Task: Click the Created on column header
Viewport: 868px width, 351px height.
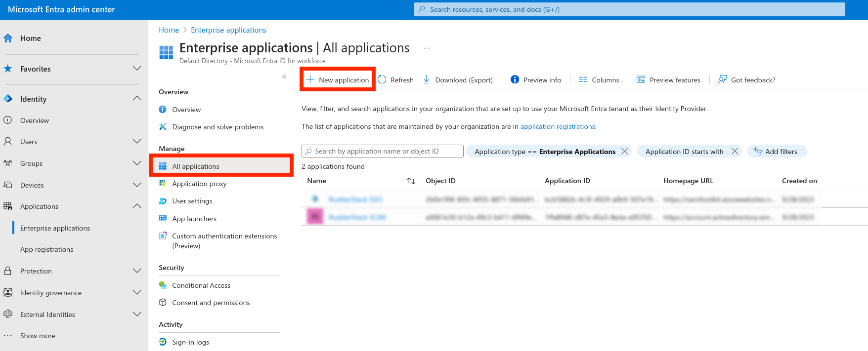Action: pos(799,181)
